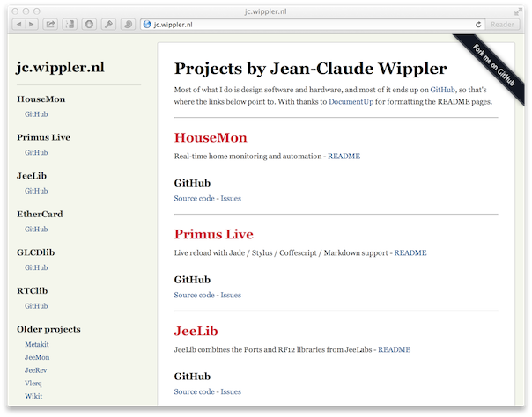Enter full screen with the corner arrows icon

518,12
